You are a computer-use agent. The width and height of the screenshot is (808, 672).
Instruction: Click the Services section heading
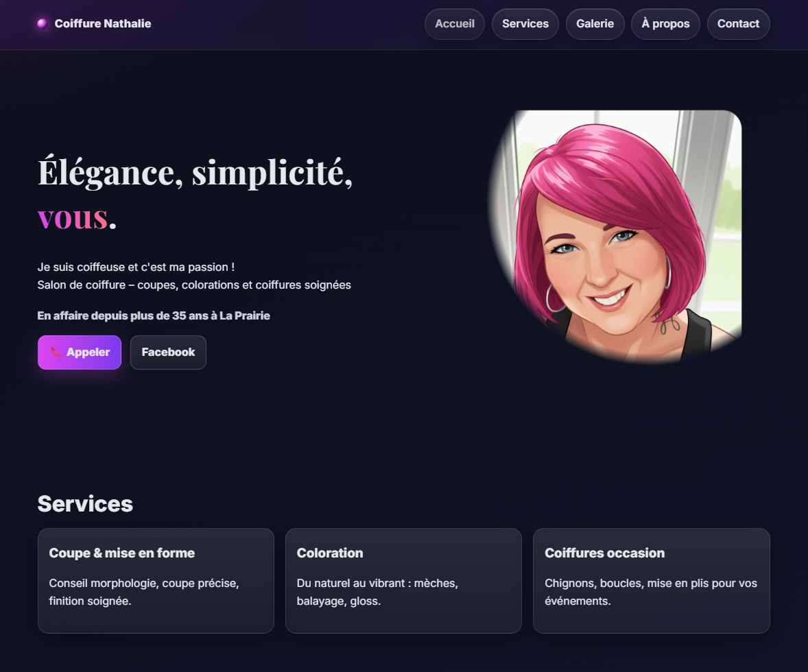coord(85,504)
